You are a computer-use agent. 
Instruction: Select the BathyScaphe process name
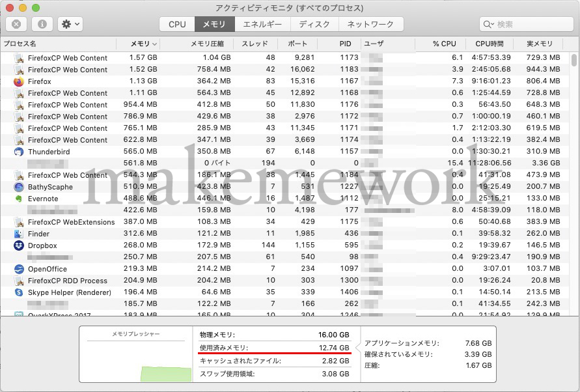click(50, 187)
